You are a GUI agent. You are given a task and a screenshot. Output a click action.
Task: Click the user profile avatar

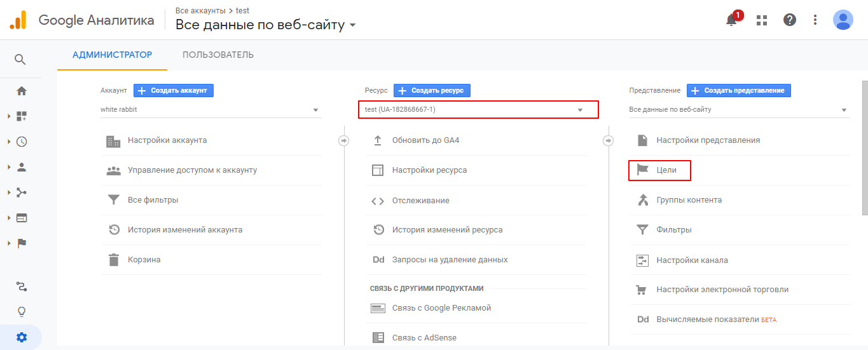click(x=843, y=20)
